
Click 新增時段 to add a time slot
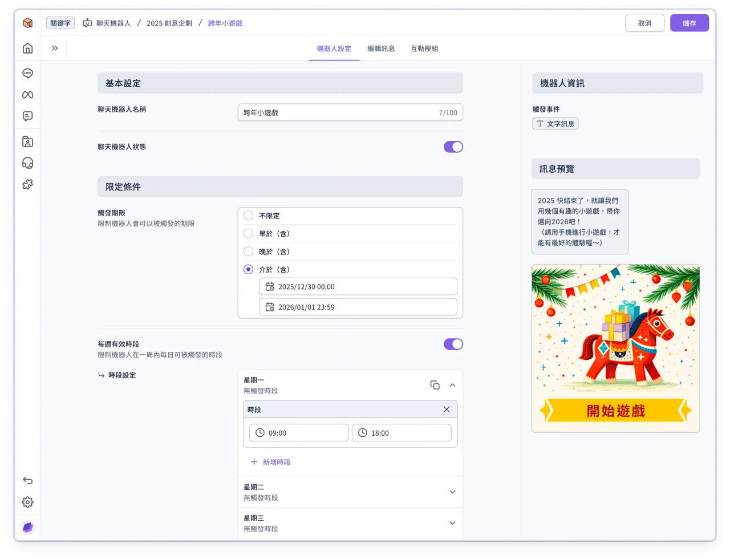tap(277, 462)
